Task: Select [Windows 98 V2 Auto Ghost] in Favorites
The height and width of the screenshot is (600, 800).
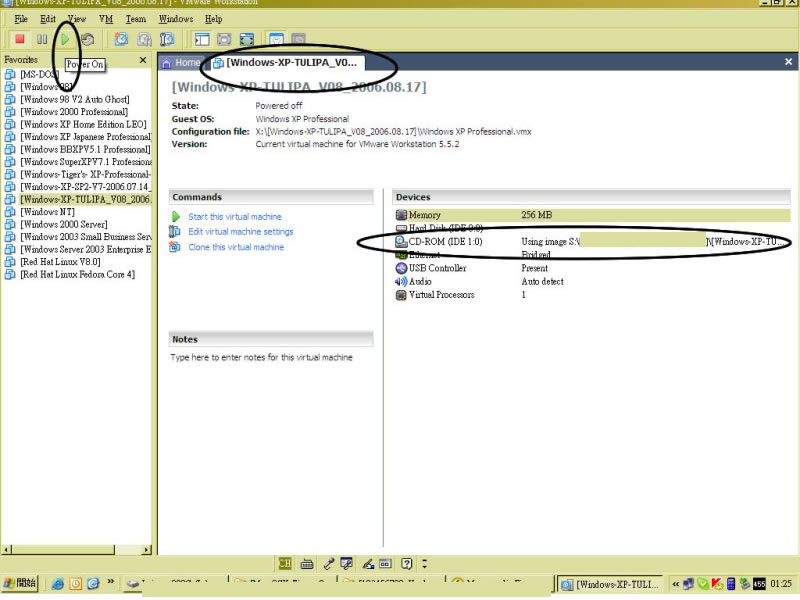Action: tap(74, 99)
